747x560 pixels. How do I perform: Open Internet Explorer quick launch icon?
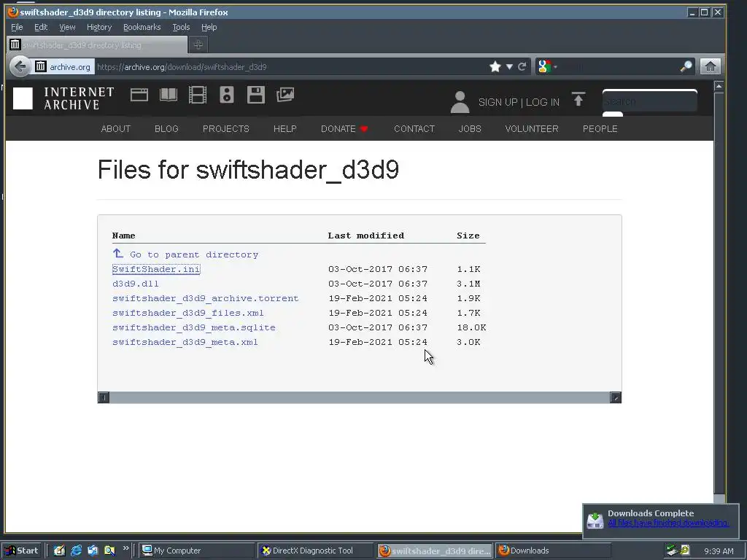pyautogui.click(x=76, y=551)
